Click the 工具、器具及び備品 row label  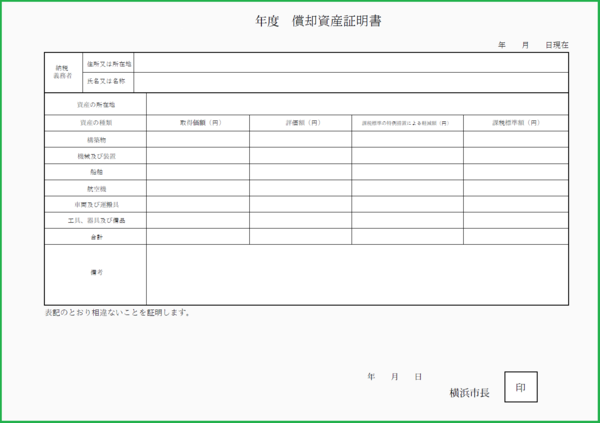(x=96, y=220)
